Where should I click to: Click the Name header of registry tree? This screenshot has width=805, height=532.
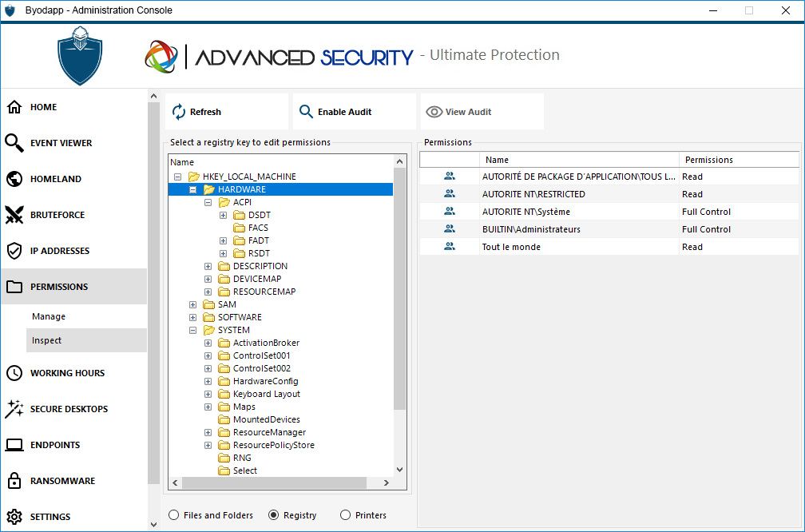[x=182, y=162]
